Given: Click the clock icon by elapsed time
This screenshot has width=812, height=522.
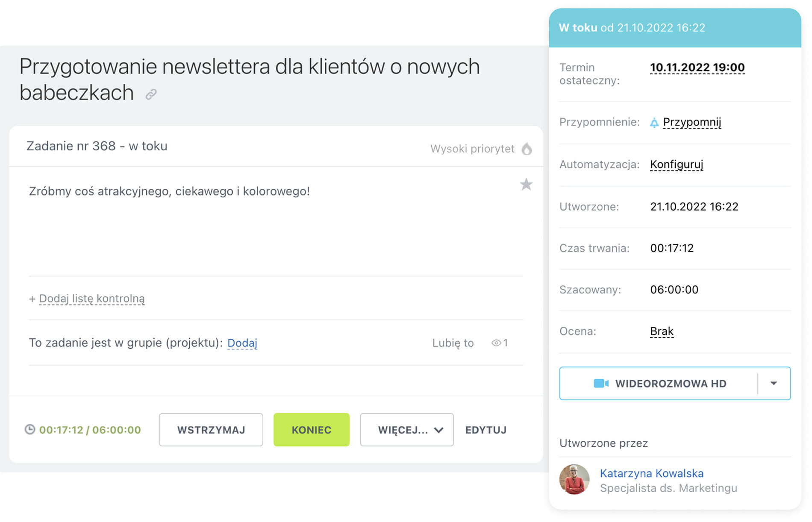Looking at the screenshot, I should [x=30, y=429].
